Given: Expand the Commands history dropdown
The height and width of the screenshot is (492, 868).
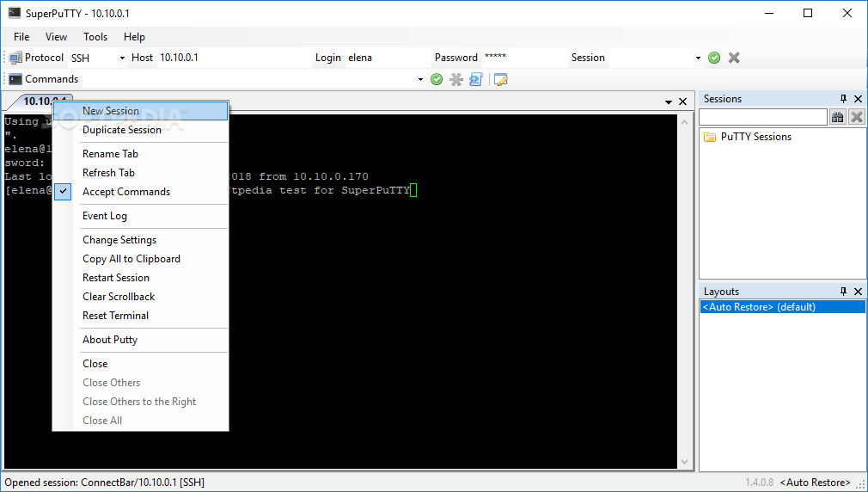Looking at the screenshot, I should click(420, 79).
